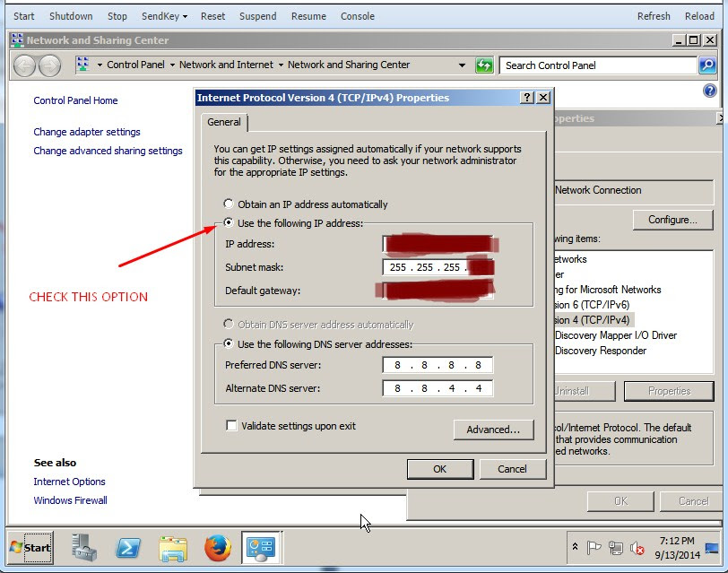Go forward with the navigation arrow

point(49,65)
